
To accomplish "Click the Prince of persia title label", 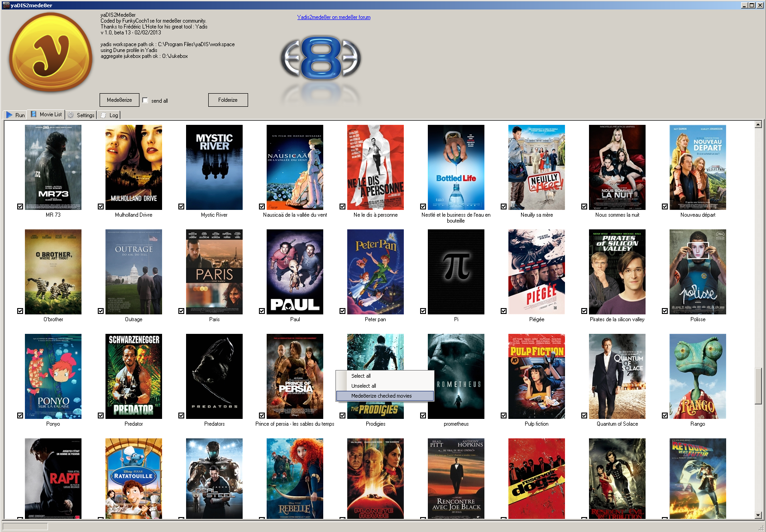I will click(295, 424).
